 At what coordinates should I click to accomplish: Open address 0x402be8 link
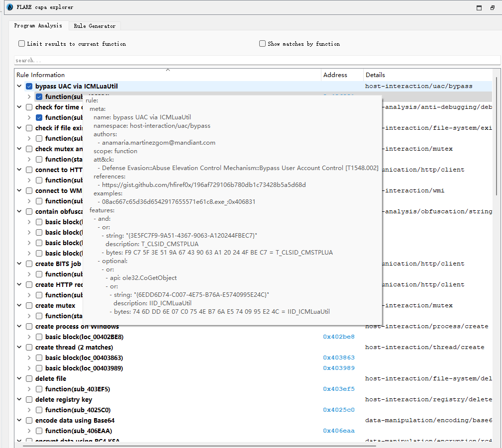339,337
